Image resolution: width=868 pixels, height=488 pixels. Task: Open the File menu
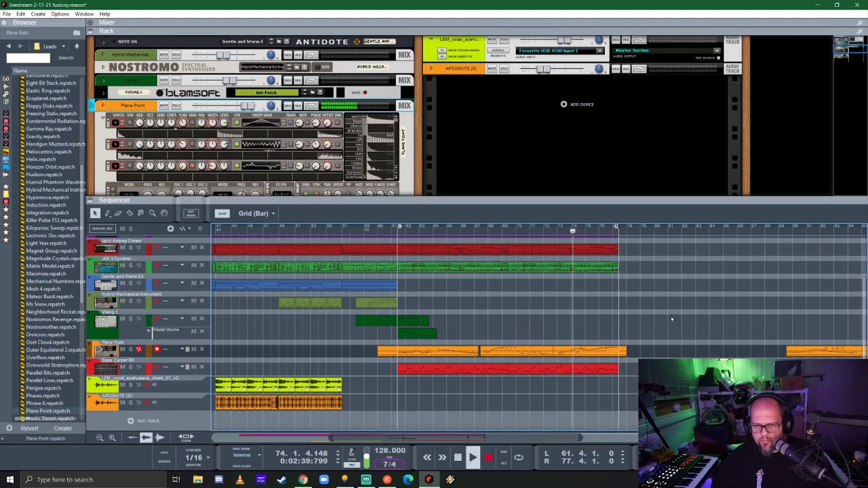pyautogui.click(x=6, y=14)
